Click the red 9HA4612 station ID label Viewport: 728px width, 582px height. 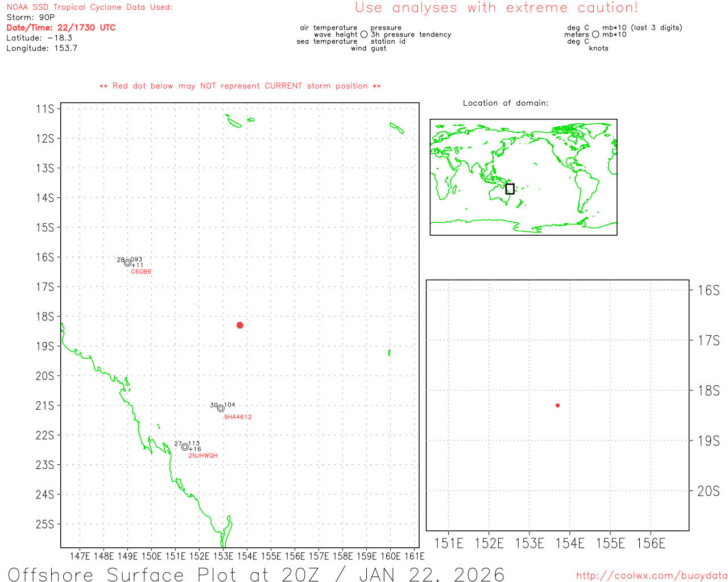tap(238, 417)
